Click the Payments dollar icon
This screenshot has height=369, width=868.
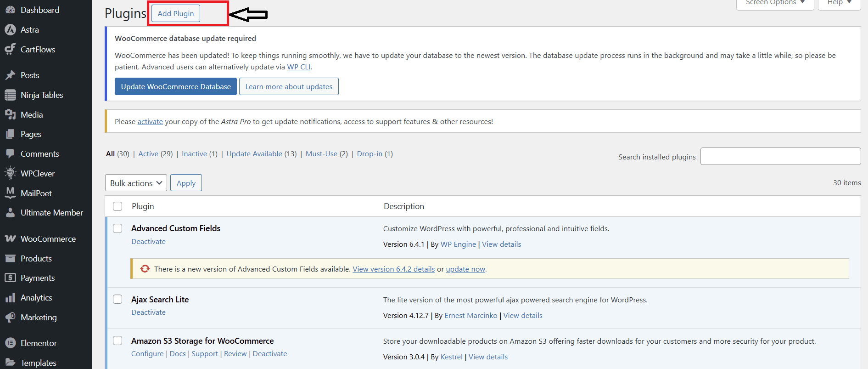coord(10,278)
